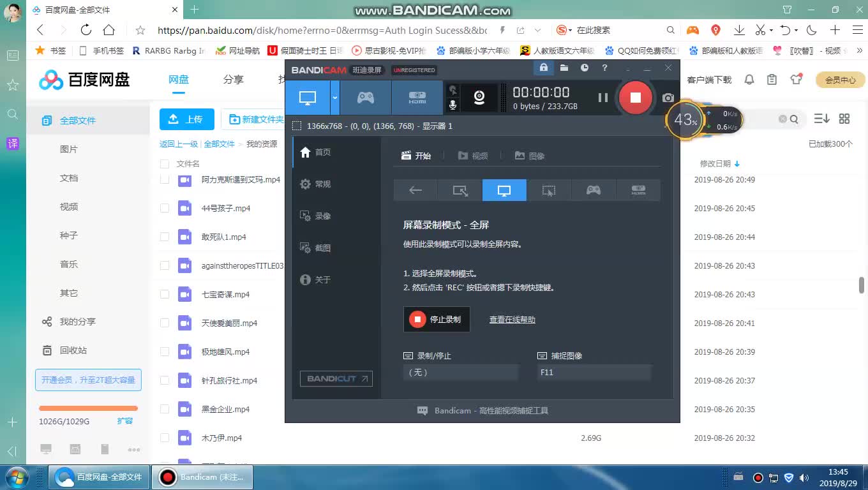Choose fullscreen mode icon in mode row
Image resolution: width=868 pixels, height=490 pixels.
[504, 190]
